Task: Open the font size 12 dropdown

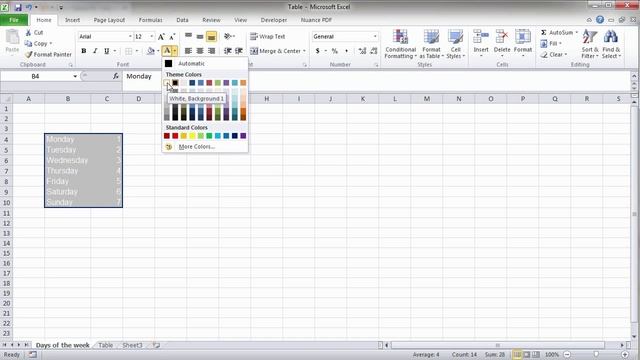Action: 151,36
